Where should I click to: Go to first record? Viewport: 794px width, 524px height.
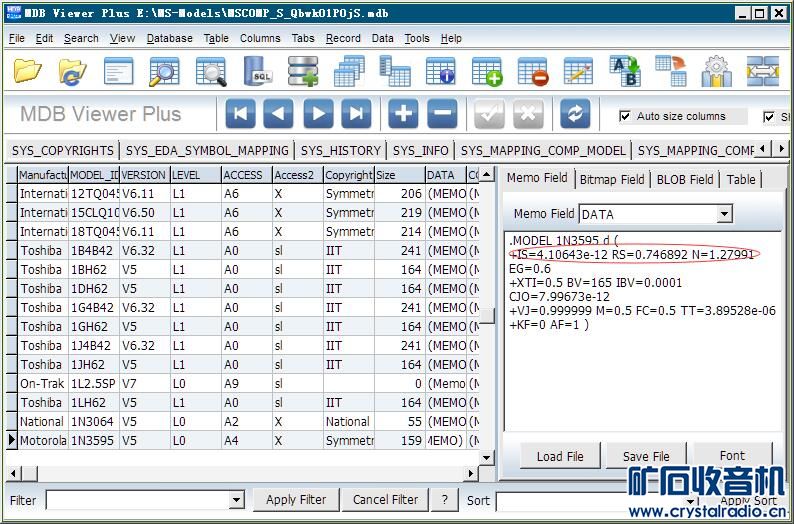(x=241, y=113)
